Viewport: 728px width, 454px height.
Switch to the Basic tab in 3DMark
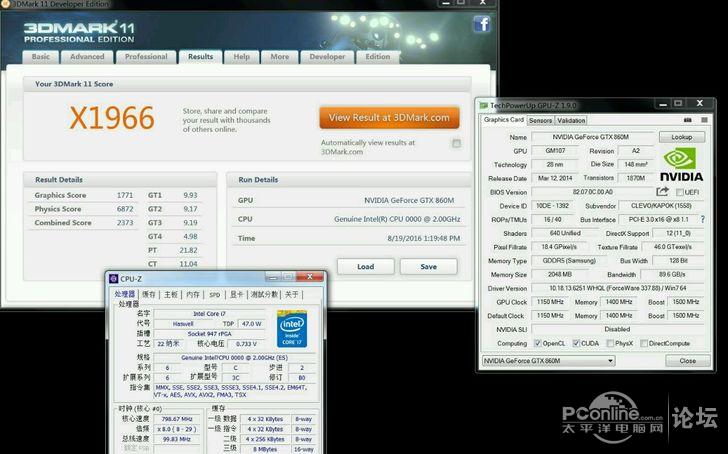coord(41,57)
